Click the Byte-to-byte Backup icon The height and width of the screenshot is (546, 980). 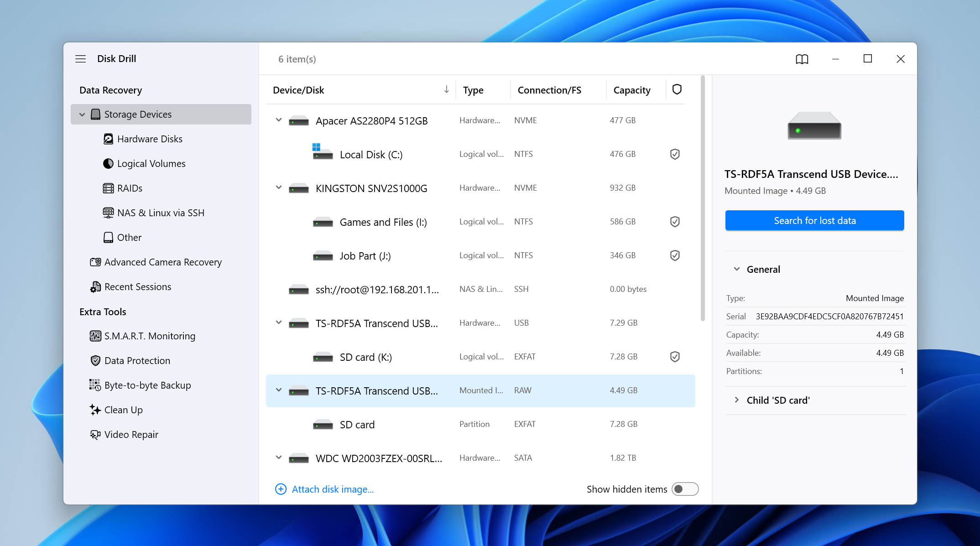click(95, 385)
